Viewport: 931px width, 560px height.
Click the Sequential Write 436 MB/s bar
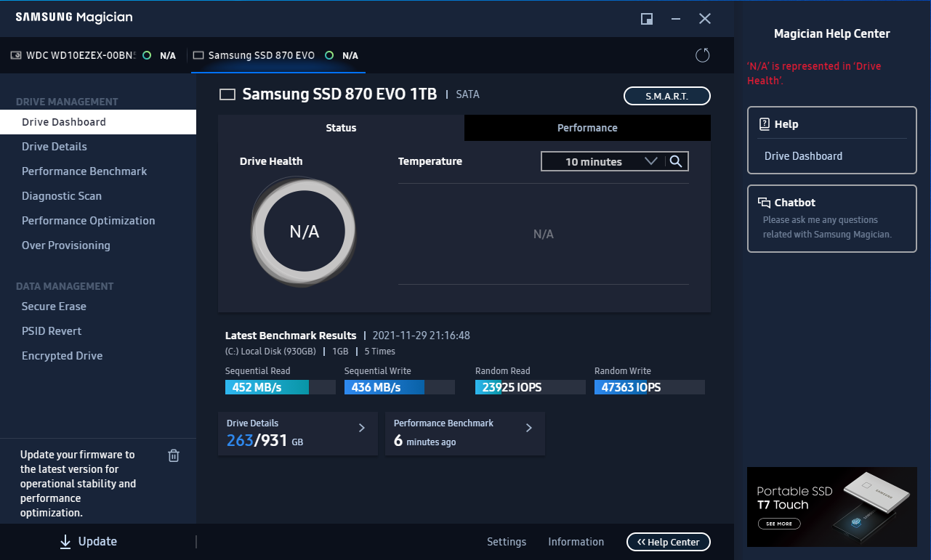(x=400, y=387)
